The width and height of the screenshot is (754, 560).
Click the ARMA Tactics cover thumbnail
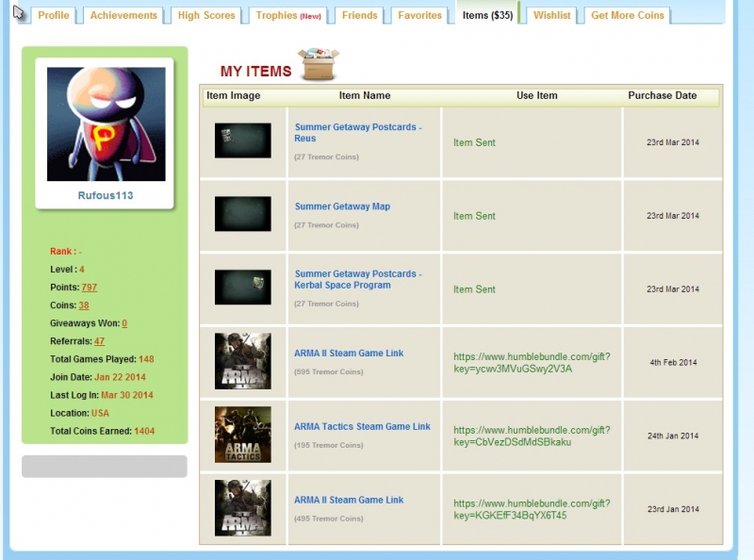pos(243,435)
